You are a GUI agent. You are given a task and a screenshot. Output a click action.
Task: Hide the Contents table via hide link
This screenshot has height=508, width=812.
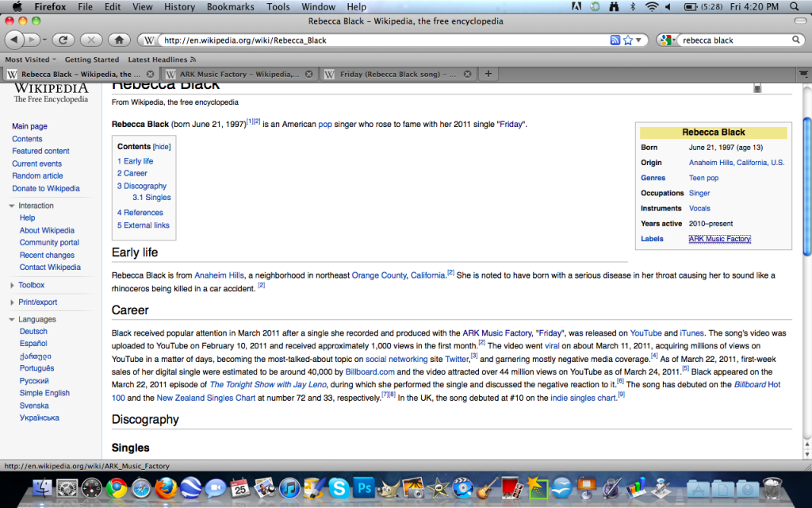(162, 147)
